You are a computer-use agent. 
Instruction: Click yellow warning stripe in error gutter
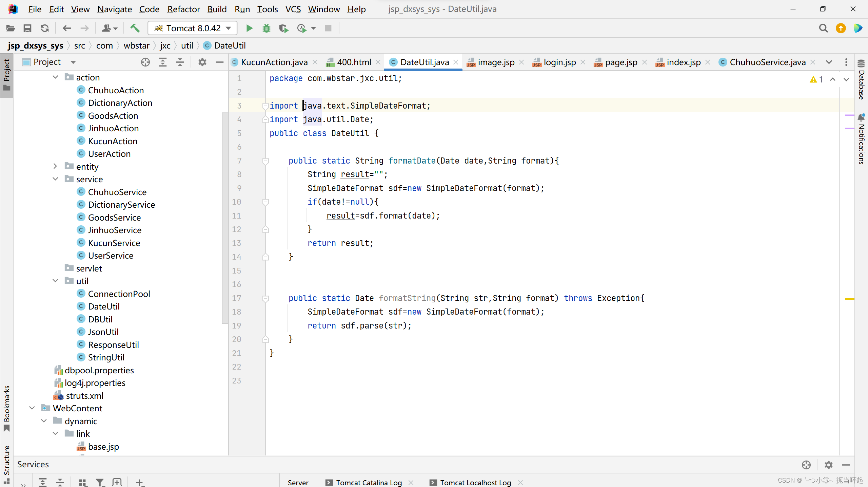pos(849,299)
